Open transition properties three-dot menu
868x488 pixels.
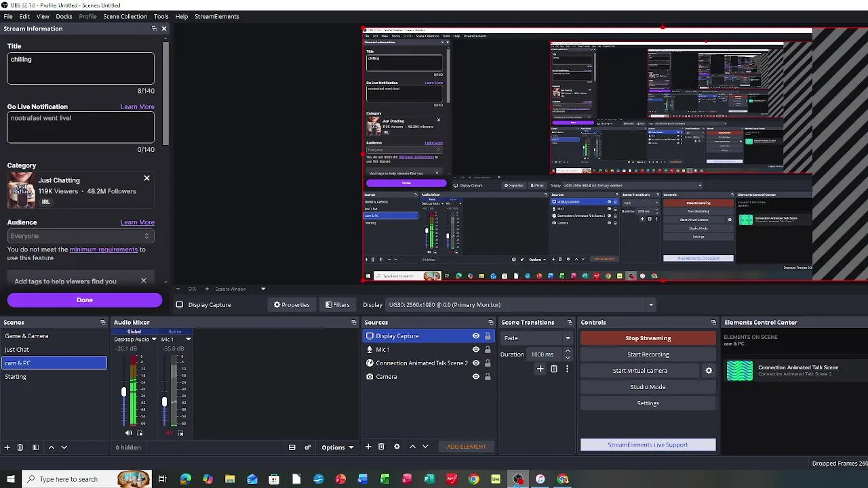point(567,369)
